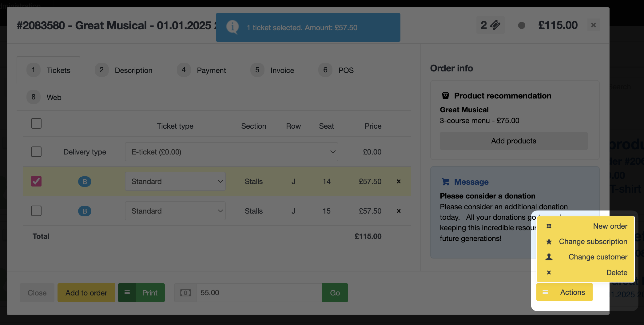Open ticket type dropdown for seat 14

175,182
